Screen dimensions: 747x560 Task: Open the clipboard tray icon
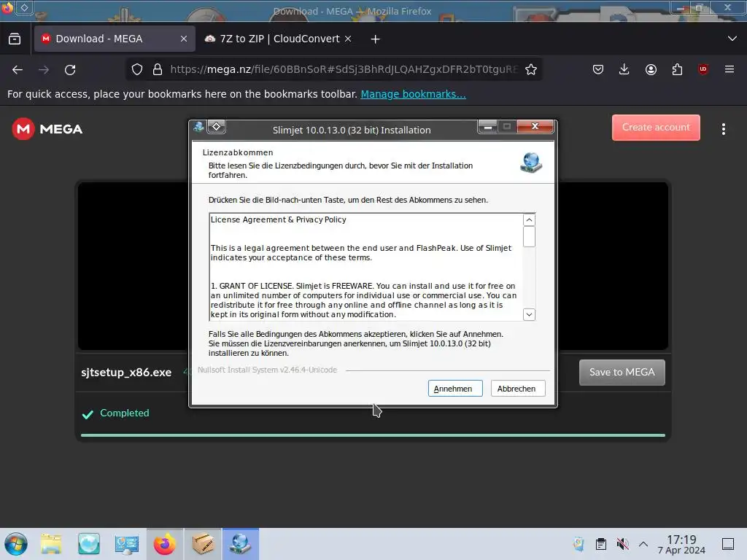pyautogui.click(x=601, y=544)
